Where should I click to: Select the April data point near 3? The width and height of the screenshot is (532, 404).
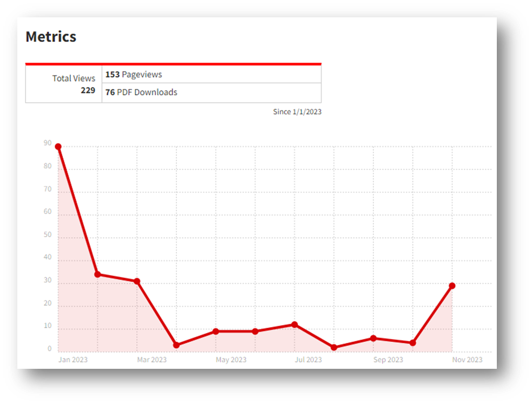176,345
